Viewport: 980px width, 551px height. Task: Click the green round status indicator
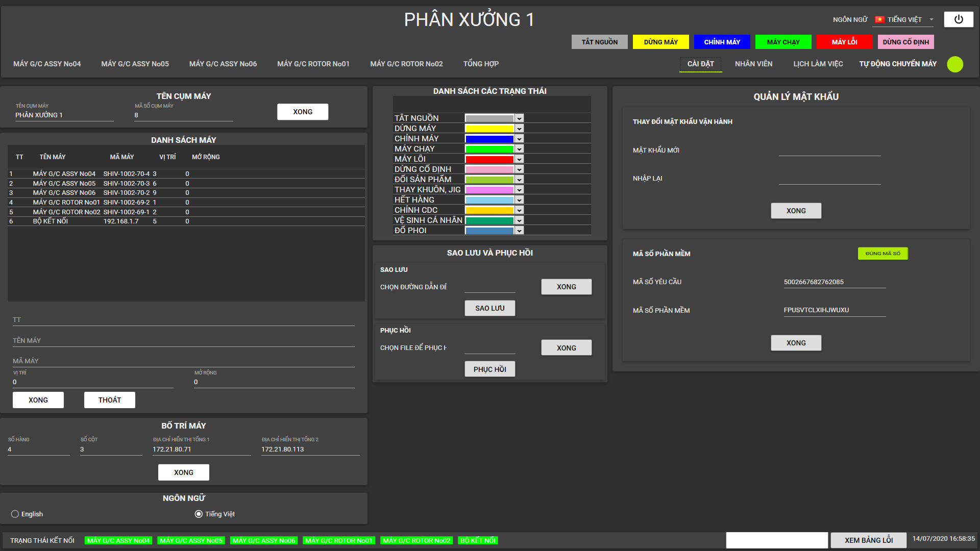(954, 64)
